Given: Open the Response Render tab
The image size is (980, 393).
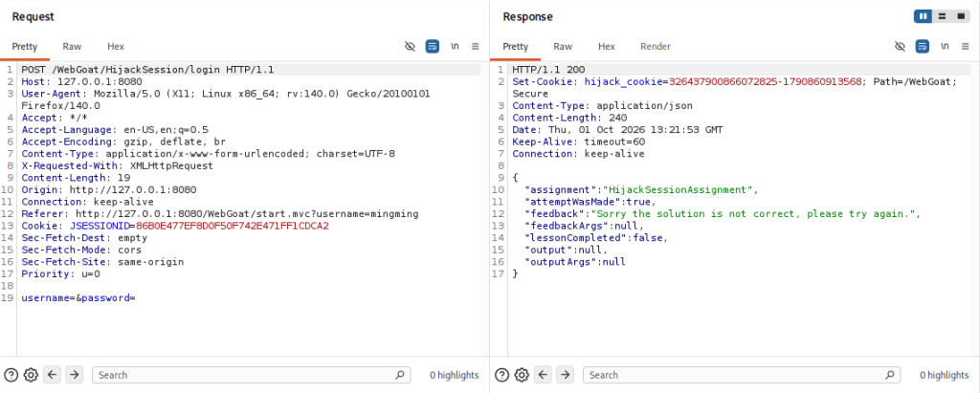Looking at the screenshot, I should click(656, 46).
